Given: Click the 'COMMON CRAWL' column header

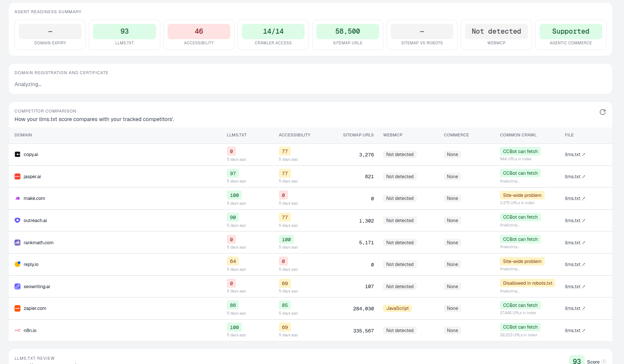Looking at the screenshot, I should (518, 135).
